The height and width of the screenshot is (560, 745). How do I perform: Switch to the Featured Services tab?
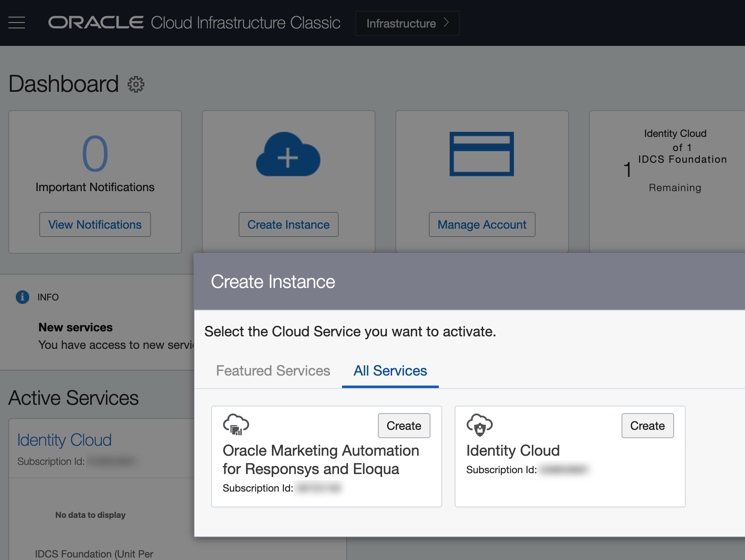click(x=273, y=371)
